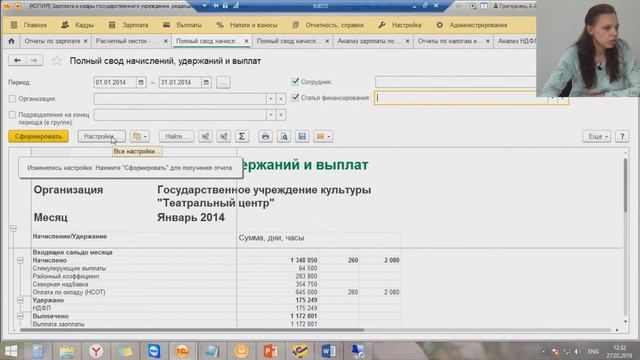The height and width of the screenshot is (360, 640).
Task: Switch to Расчетный листок tab
Action: pyautogui.click(x=123, y=41)
